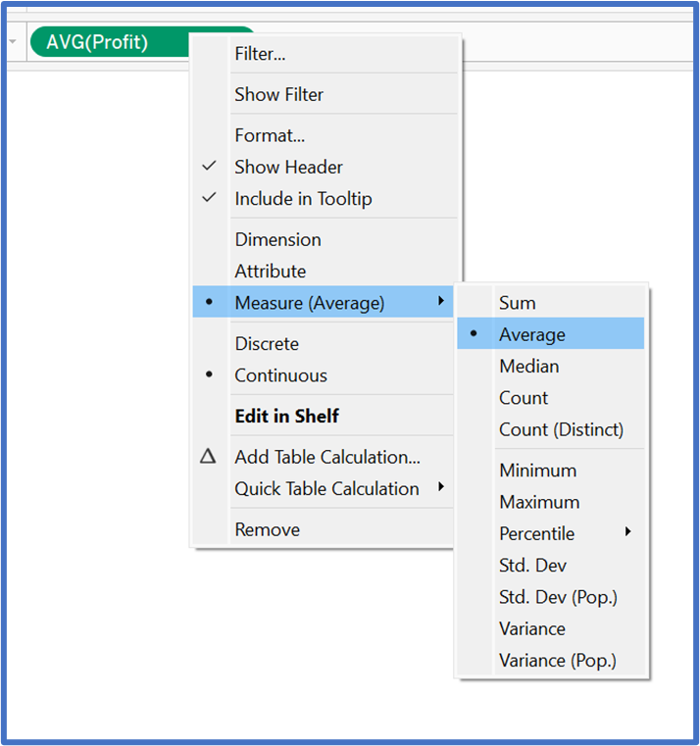Remove the field via Remove entry
The height and width of the screenshot is (746, 700).
pyautogui.click(x=267, y=529)
